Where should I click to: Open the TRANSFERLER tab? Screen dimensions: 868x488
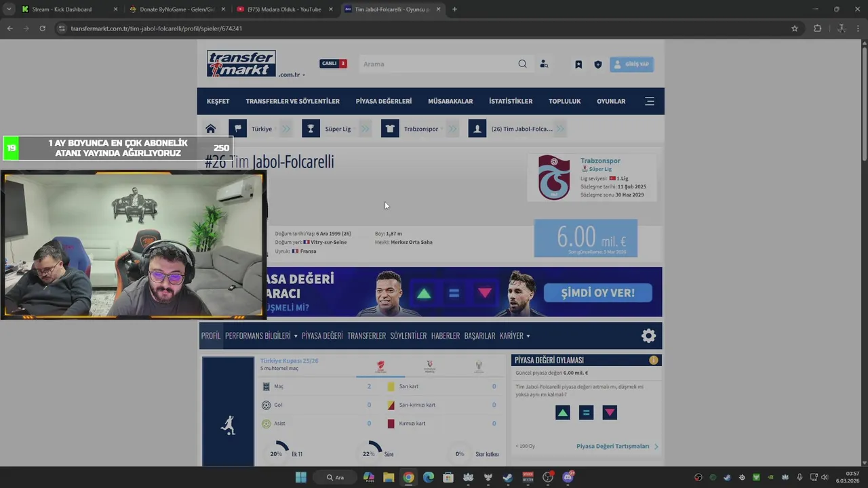366,335
